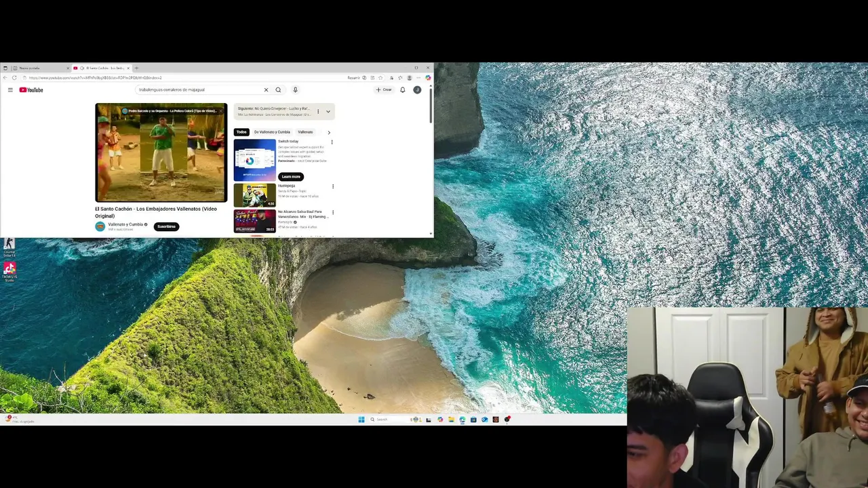Clear the YouTube search box text
This screenshot has height=488, width=868.
266,89
